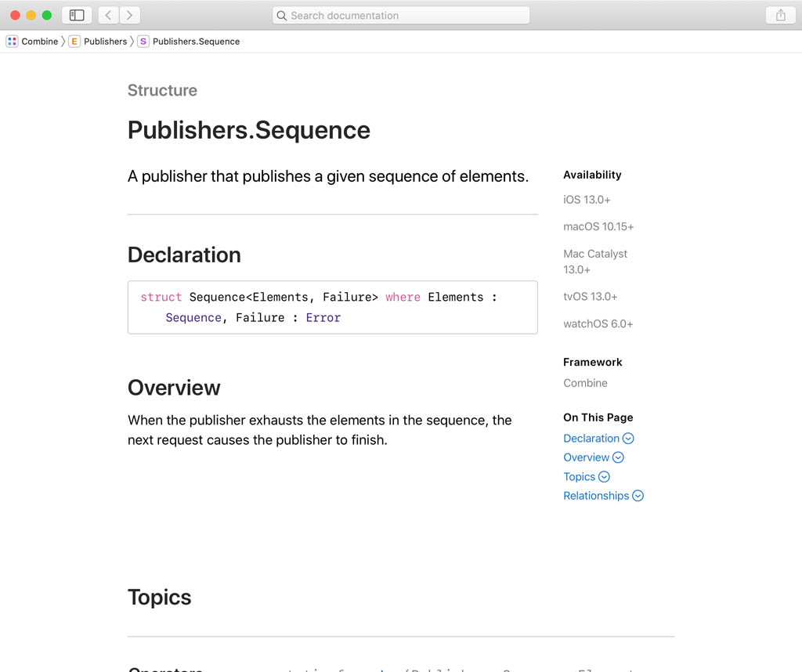
Task: Open the share sheet icon
Action: pos(779,15)
